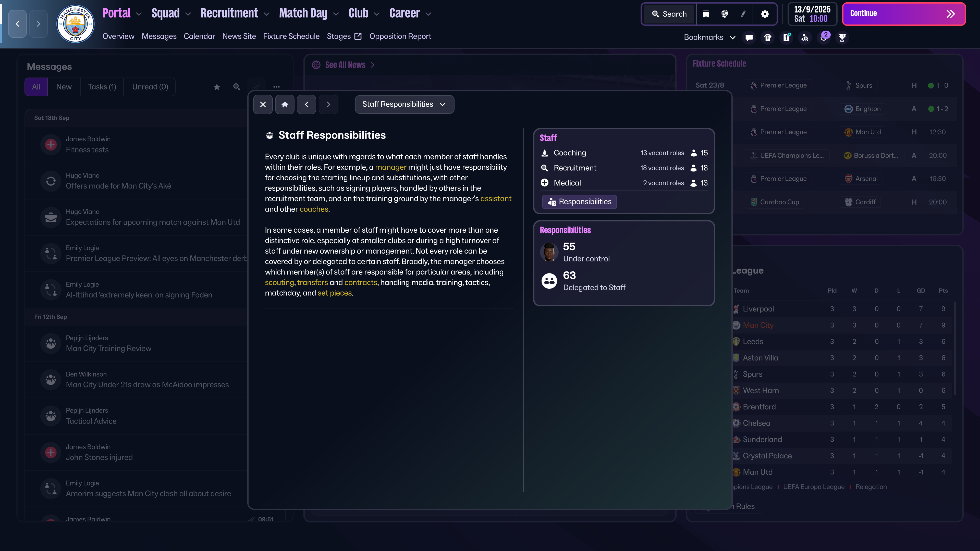Open the social feed speech bubble icon

(x=749, y=37)
